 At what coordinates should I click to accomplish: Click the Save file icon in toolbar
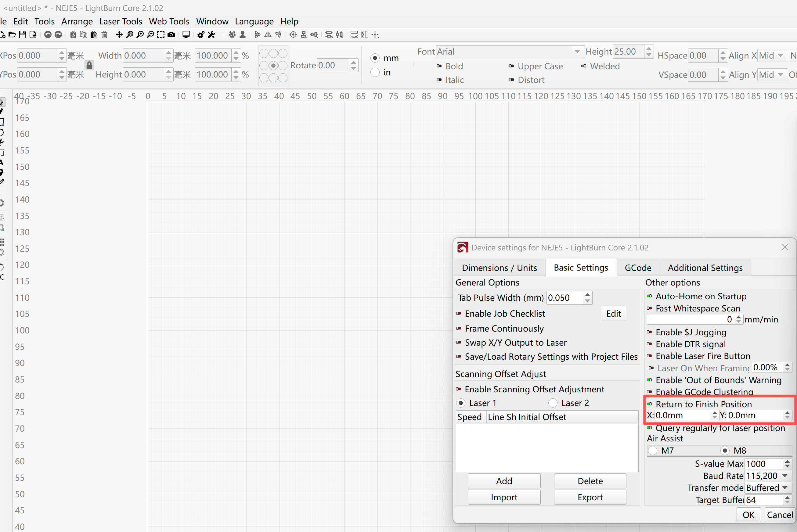tap(22, 34)
